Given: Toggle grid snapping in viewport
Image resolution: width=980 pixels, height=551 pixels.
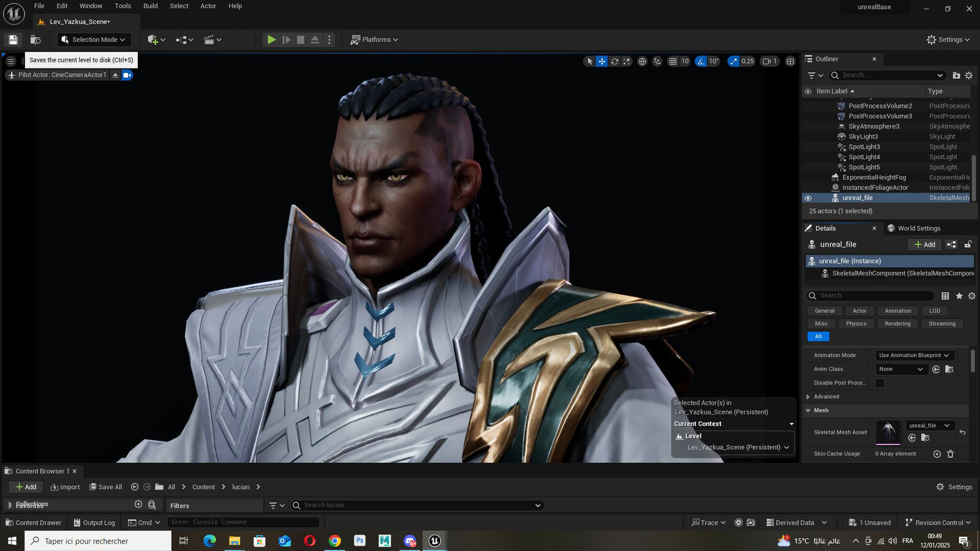Looking at the screenshot, I should coord(673,61).
